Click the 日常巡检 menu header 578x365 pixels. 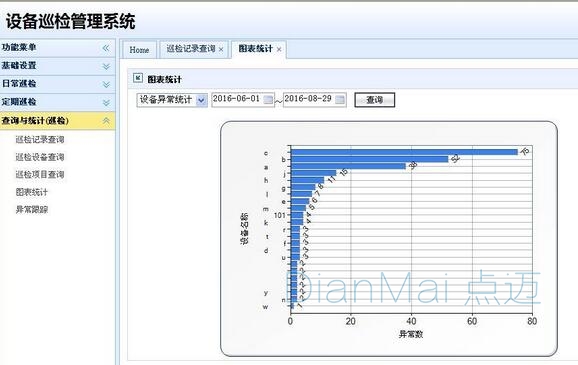(x=58, y=84)
